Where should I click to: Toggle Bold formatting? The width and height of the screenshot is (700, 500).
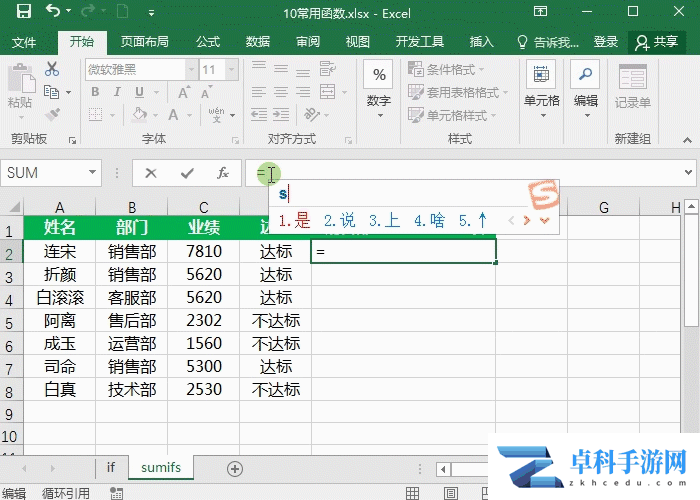click(x=95, y=92)
